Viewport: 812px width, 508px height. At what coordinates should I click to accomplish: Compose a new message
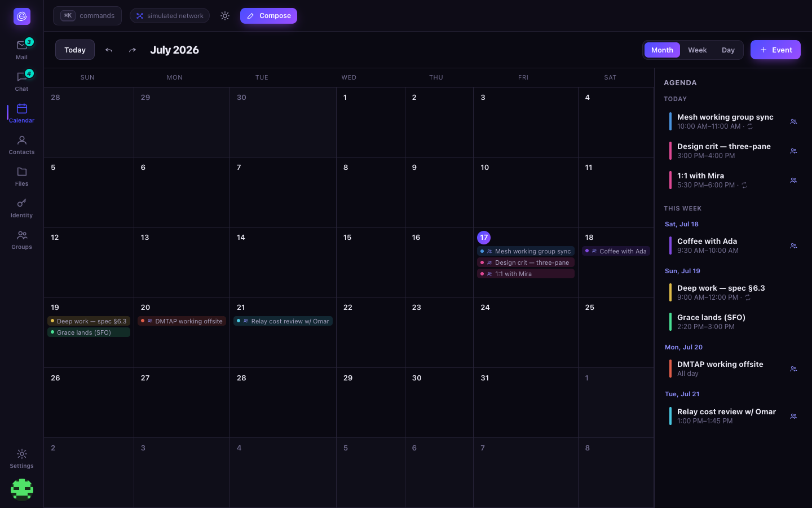click(x=268, y=16)
